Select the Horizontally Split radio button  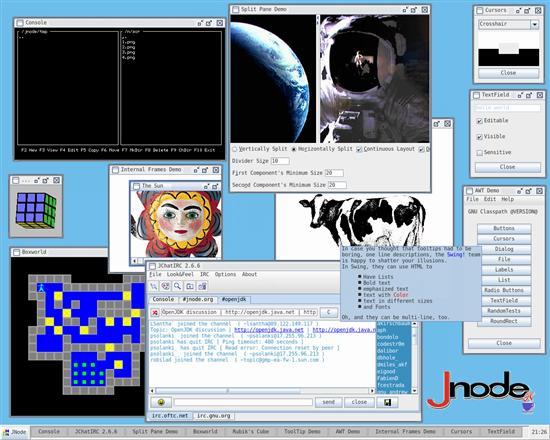click(294, 149)
